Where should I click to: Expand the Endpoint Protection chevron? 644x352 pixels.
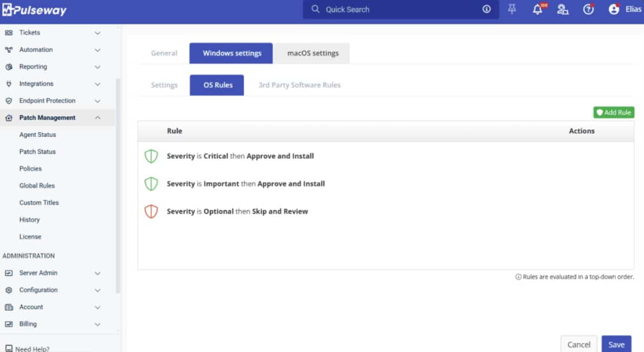click(97, 100)
